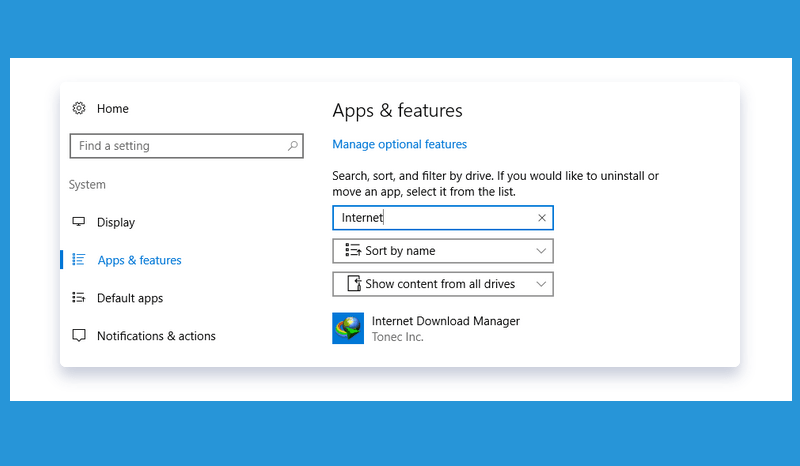Select Default apps in the sidebar
800x466 pixels.
130,298
